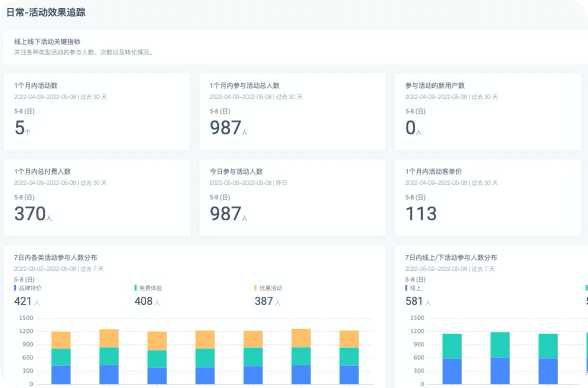Click the 421 人 value under 品牌特价

point(27,301)
